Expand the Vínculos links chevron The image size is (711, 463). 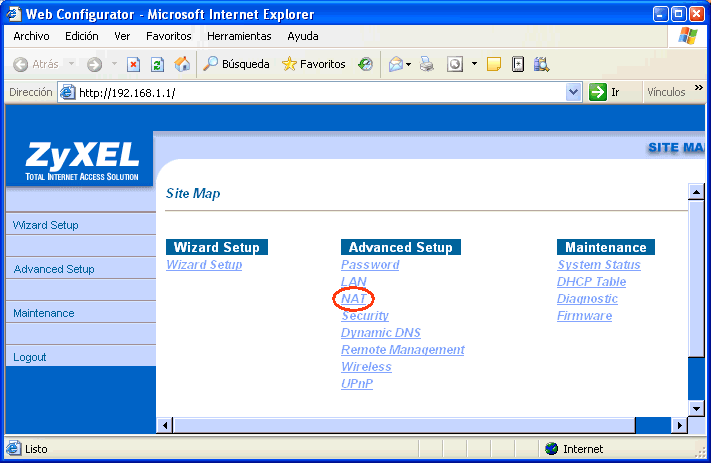[699, 88]
